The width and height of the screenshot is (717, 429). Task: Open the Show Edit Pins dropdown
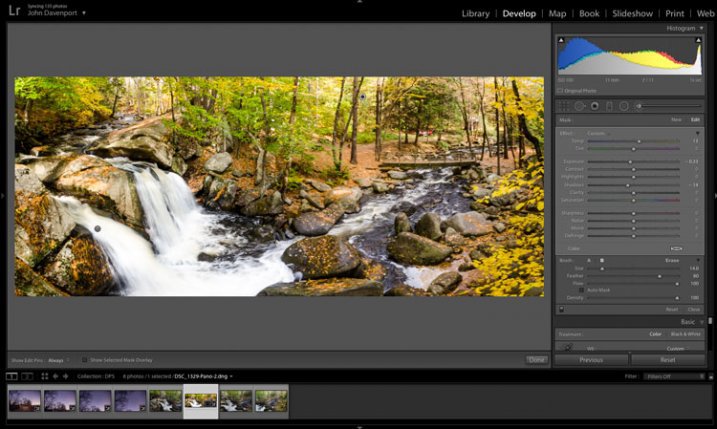(65, 359)
